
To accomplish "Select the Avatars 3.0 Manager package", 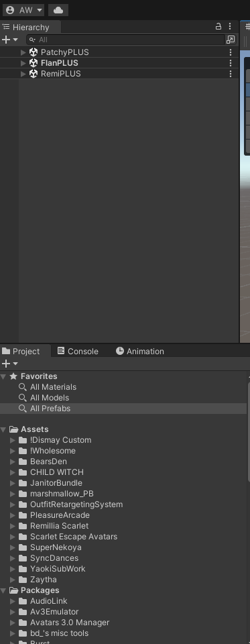I will [70, 623].
